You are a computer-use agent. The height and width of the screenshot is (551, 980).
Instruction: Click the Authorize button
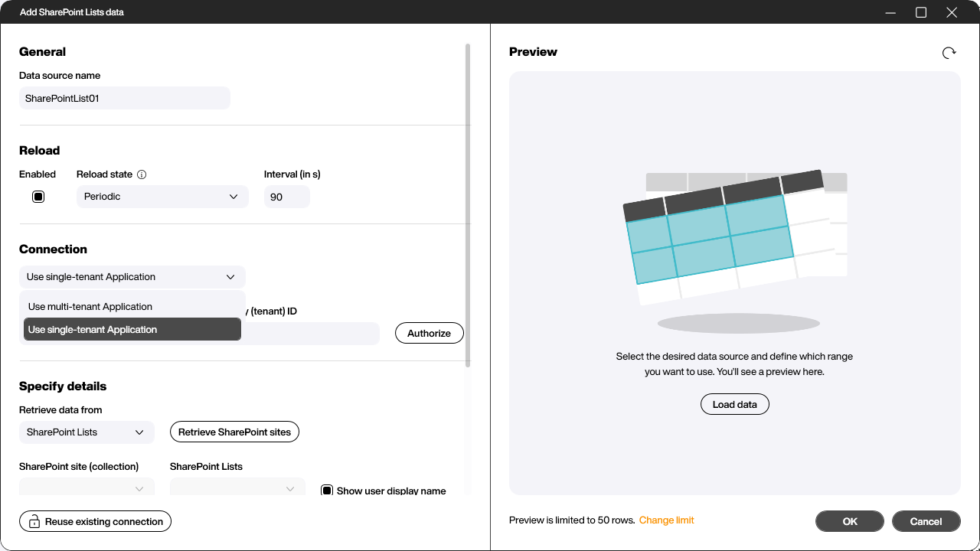430,333
